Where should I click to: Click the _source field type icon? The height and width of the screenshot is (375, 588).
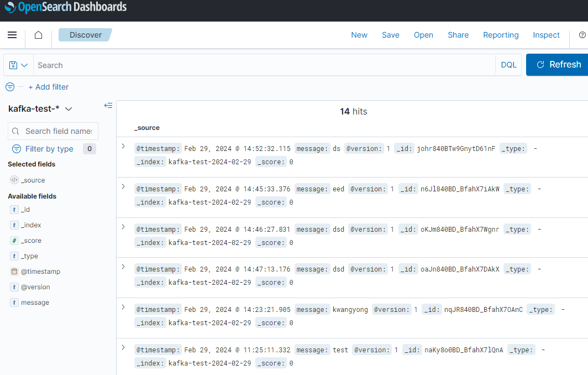pos(14,180)
